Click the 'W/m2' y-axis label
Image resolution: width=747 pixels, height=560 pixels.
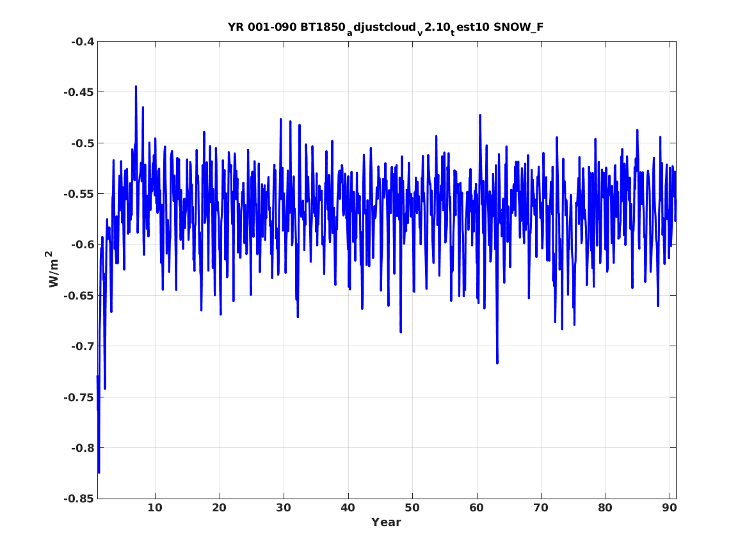tap(54, 269)
